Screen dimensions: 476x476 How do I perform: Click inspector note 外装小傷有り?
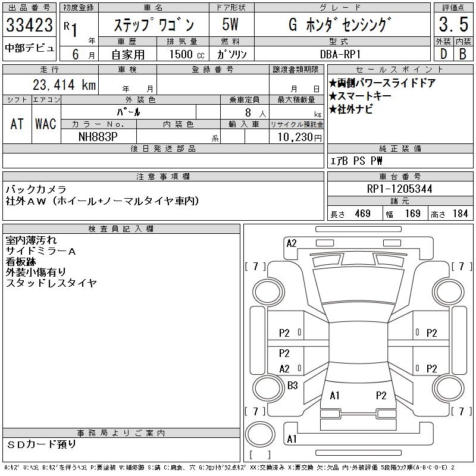tap(36, 273)
